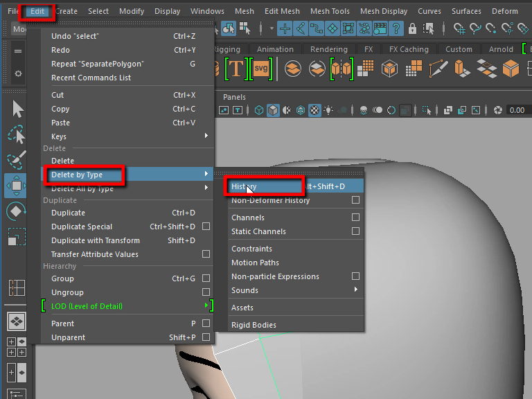The image size is (532, 399).
Task: Open the Mesh Tools menu
Action: 330,11
